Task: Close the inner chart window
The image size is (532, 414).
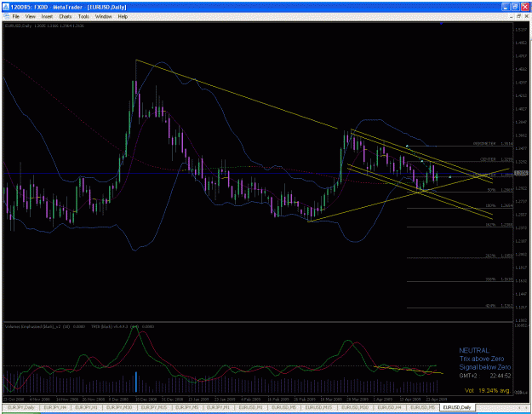Action: point(526,16)
